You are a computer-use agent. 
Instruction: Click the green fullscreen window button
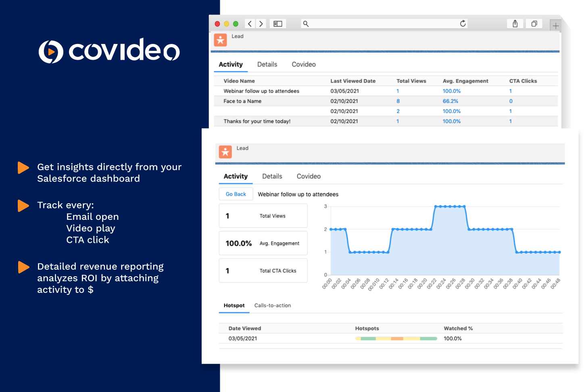tap(236, 24)
